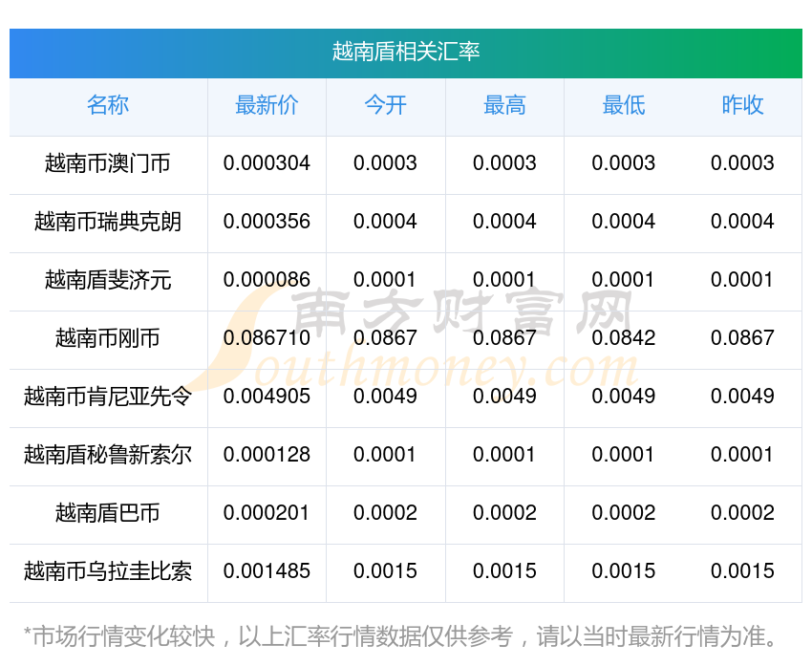The width and height of the screenshot is (812, 666).
Task: Select the 最低 column header
Action: click(623, 105)
